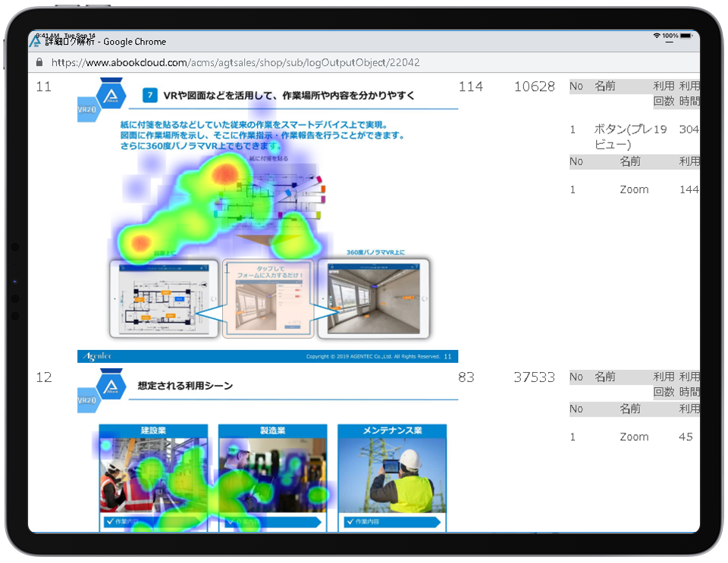Click page number 12 in first column
This screenshot has width=728, height=563.
(x=44, y=377)
